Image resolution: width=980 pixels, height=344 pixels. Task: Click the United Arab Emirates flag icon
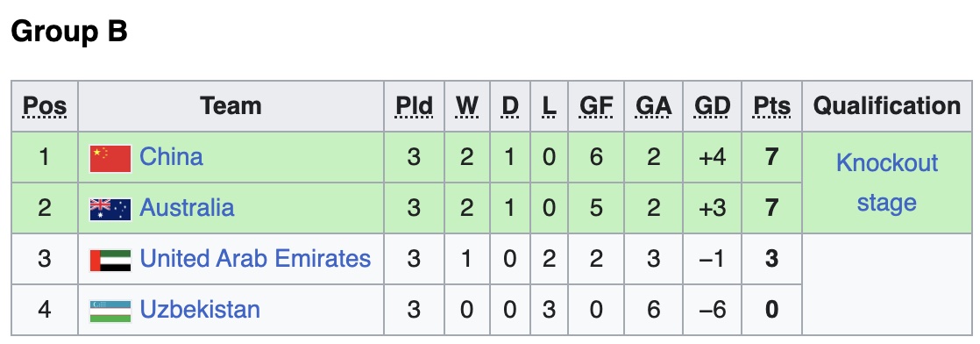[110, 261]
